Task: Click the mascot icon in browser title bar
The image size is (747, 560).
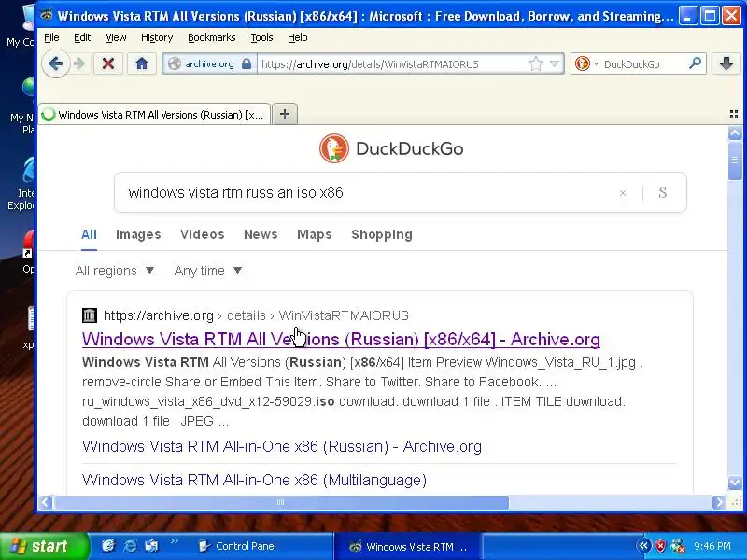Action: pos(46,15)
